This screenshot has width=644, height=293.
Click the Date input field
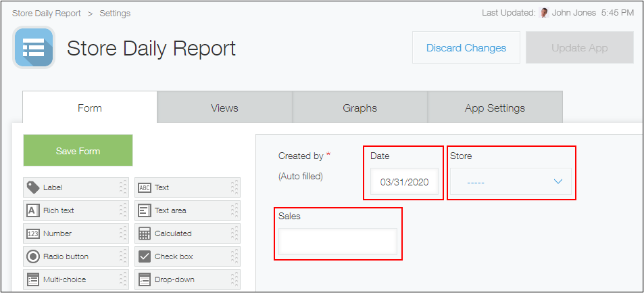[x=404, y=182]
